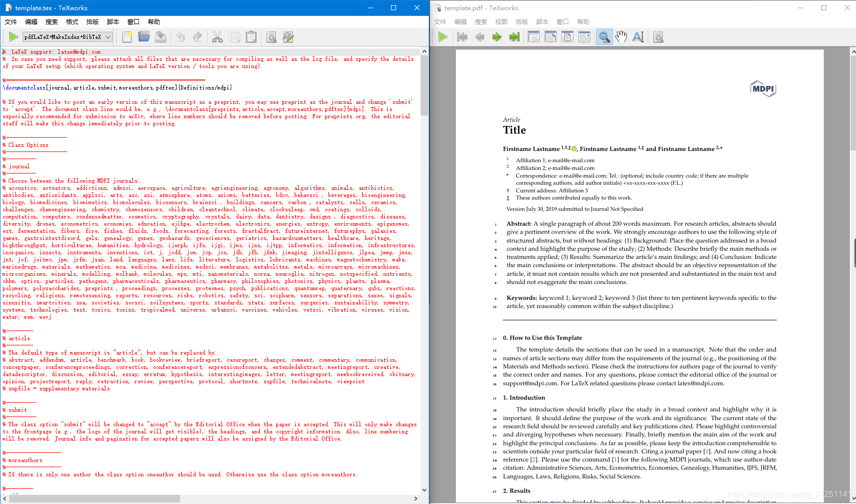Select the hand scroll tool in PDF preview
This screenshot has height=504, width=856.
pyautogui.click(x=621, y=37)
